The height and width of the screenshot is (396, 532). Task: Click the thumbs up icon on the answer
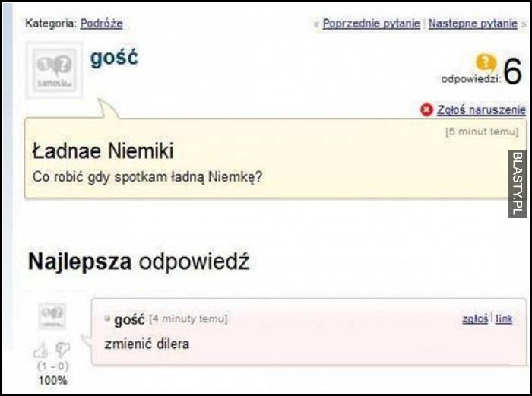[x=42, y=350]
